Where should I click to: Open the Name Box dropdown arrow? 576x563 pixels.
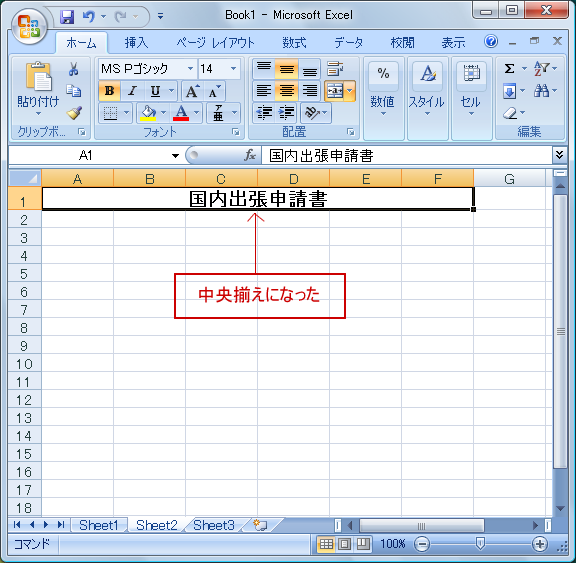click(175, 156)
